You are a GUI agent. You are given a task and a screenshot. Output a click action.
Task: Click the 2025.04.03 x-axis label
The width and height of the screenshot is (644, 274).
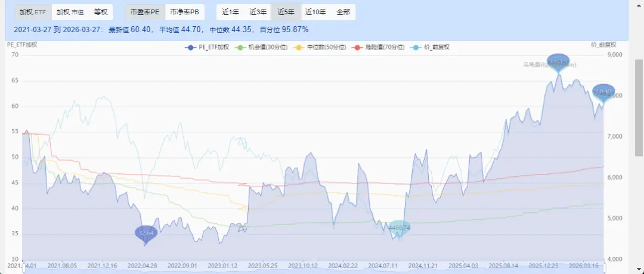[463, 266]
